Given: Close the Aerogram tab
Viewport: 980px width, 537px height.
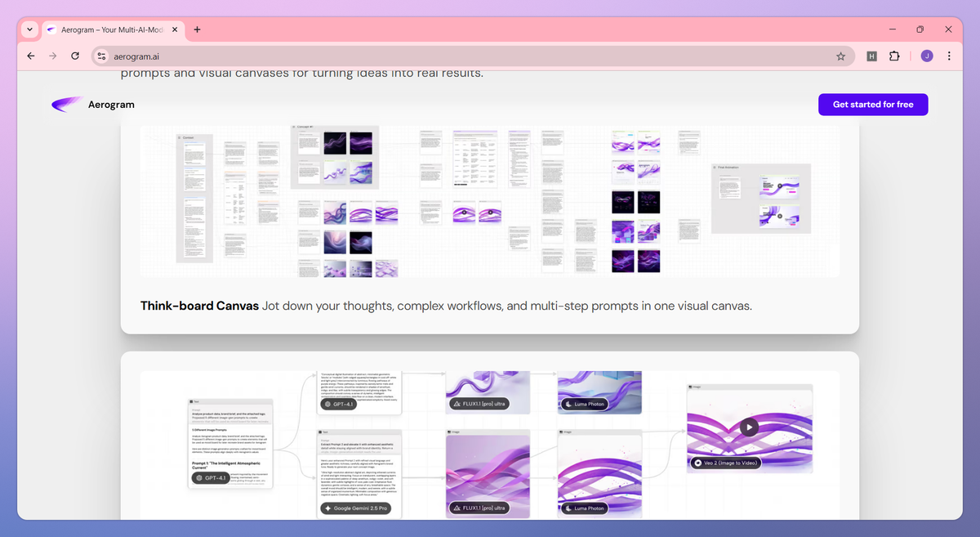Looking at the screenshot, I should coord(174,29).
